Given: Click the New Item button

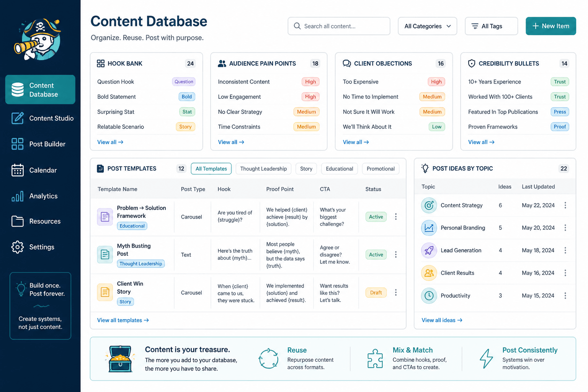Looking at the screenshot, I should [x=551, y=26].
